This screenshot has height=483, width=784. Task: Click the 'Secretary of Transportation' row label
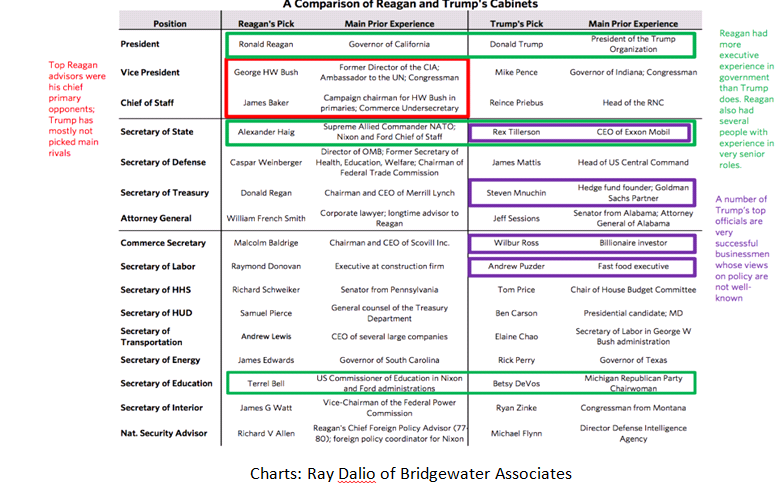(151, 336)
